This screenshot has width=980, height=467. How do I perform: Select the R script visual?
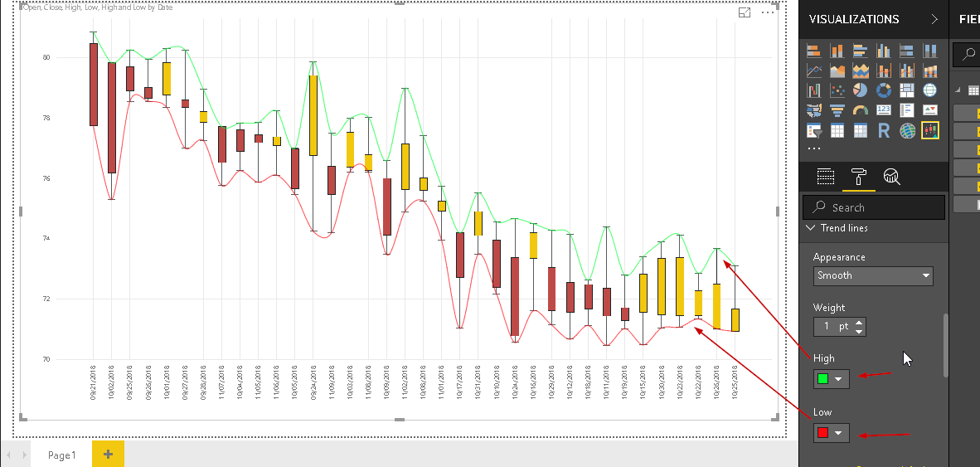(x=884, y=131)
